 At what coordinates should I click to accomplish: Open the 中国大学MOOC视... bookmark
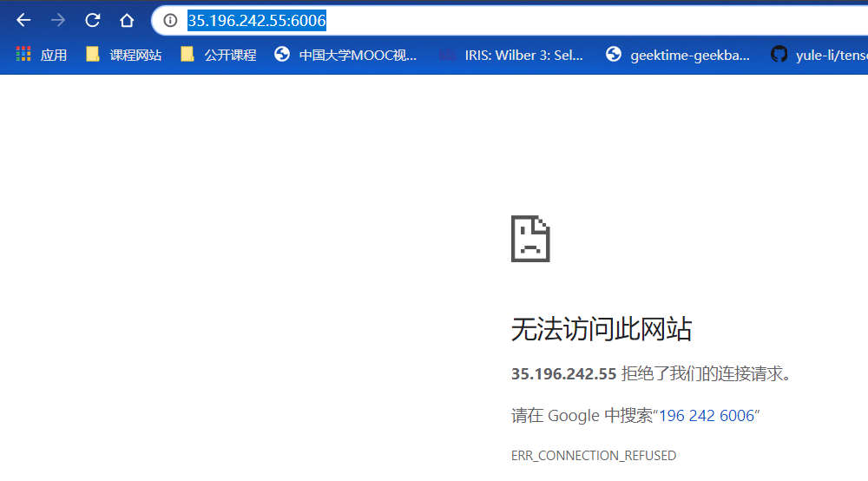click(x=345, y=55)
